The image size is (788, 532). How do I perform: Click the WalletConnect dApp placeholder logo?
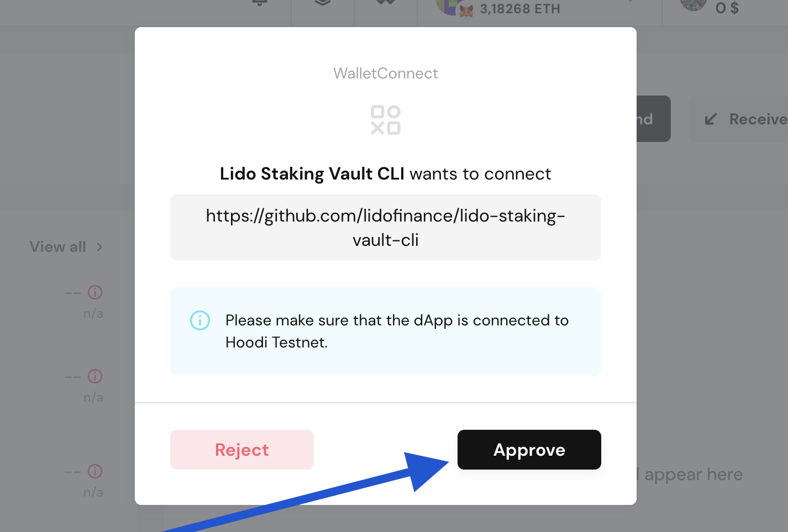coord(386,120)
